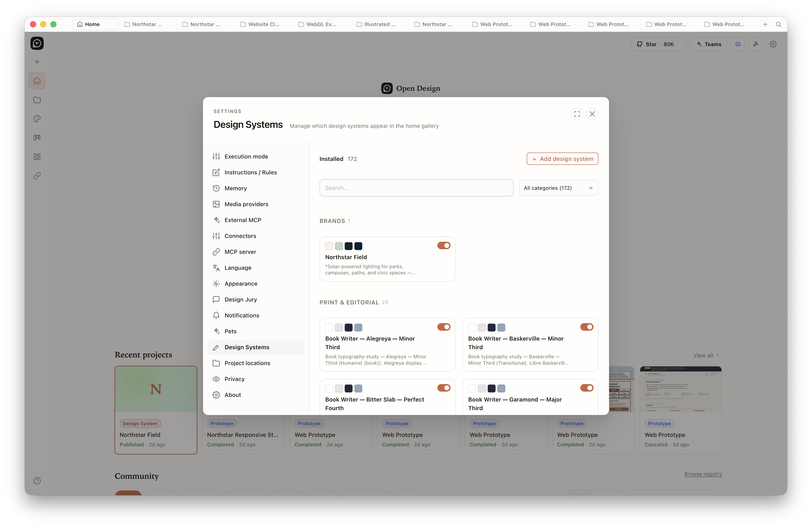Click the View all chevron link
Image resolution: width=812 pixels, height=528 pixels.
pyautogui.click(x=706, y=355)
